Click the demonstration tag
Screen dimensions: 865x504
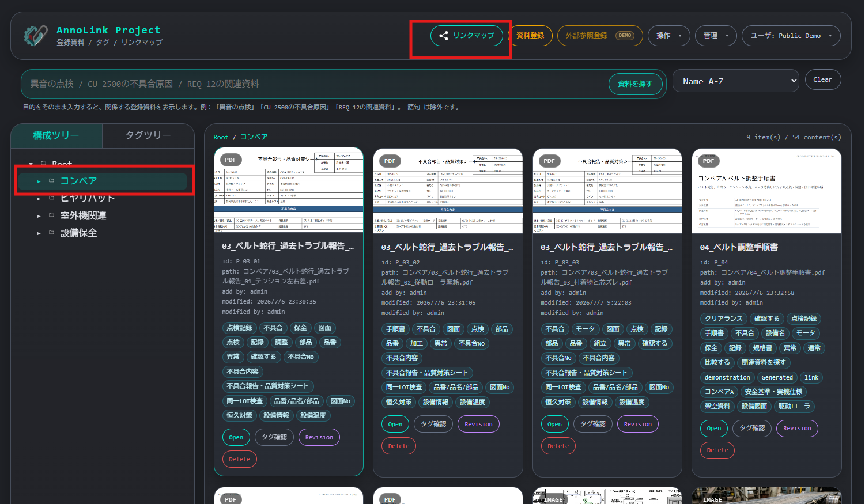tap(727, 378)
